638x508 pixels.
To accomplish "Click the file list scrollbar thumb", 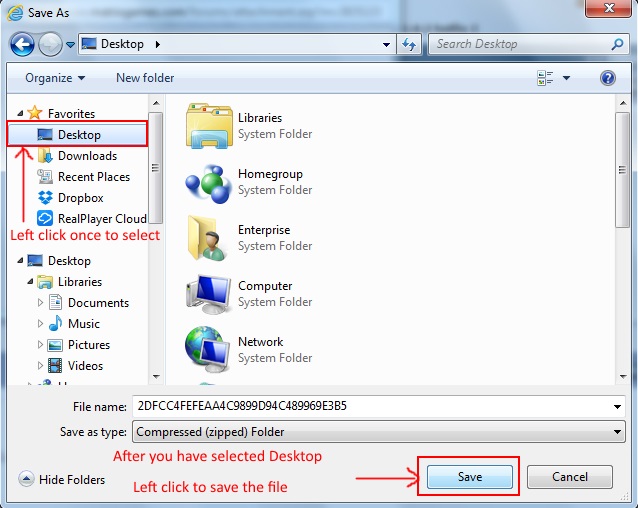I will [x=623, y=170].
